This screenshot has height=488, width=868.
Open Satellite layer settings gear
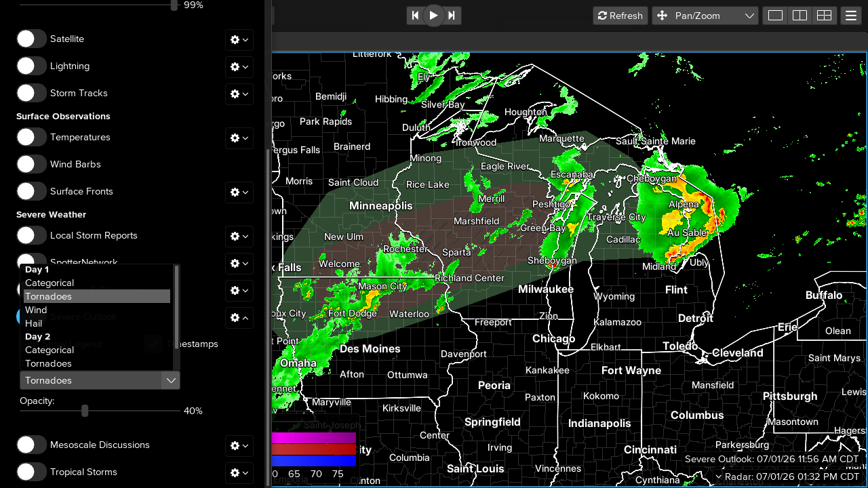point(239,40)
